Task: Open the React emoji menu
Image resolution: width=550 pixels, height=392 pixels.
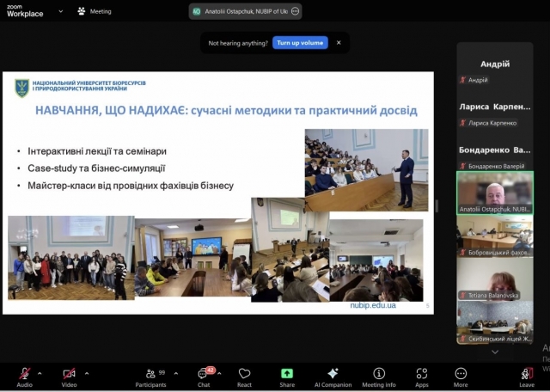Action: 244,377
